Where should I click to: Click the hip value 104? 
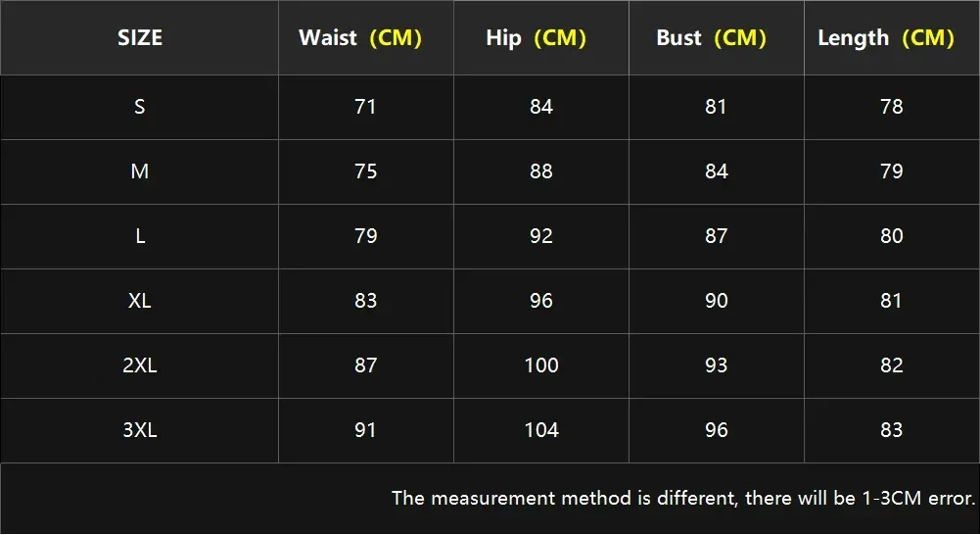[541, 430]
